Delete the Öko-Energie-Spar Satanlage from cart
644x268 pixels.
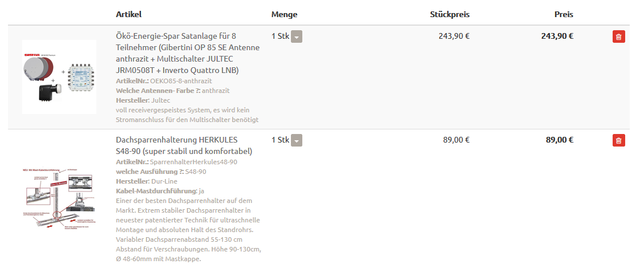point(618,36)
